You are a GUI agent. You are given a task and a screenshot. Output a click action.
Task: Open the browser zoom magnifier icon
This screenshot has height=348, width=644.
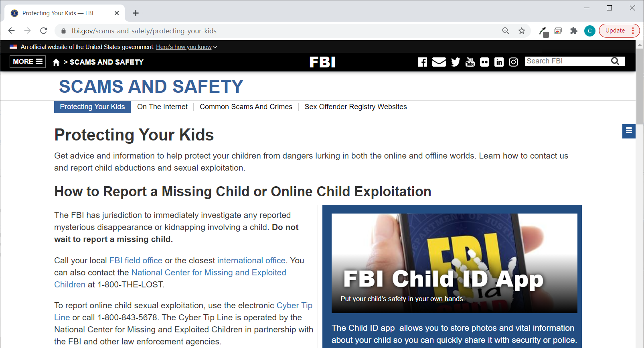(x=506, y=31)
